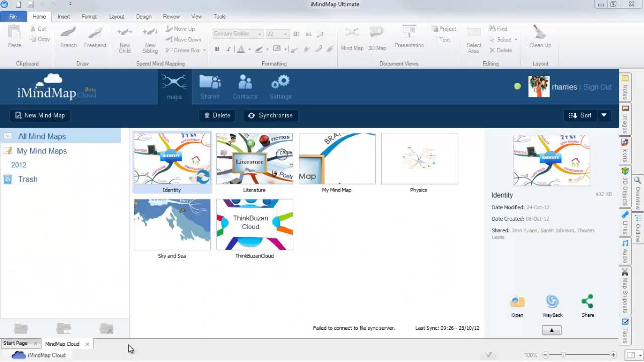
Task: Adjust the zoom slider handle
Action: pos(563,355)
